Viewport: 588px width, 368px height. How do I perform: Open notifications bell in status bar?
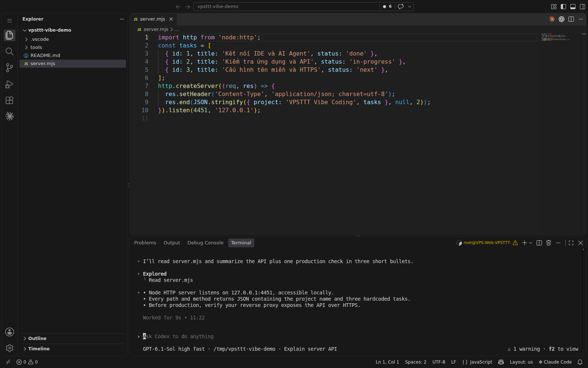click(x=580, y=362)
